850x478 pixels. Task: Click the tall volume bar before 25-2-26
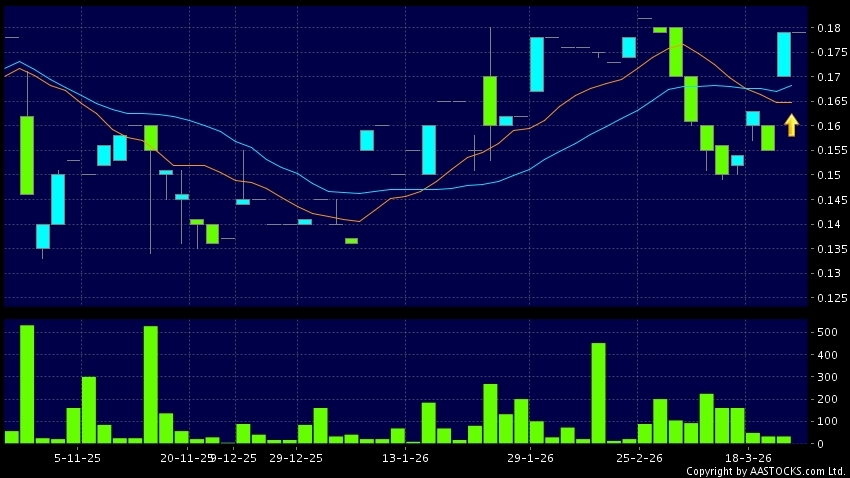pyautogui.click(x=598, y=393)
